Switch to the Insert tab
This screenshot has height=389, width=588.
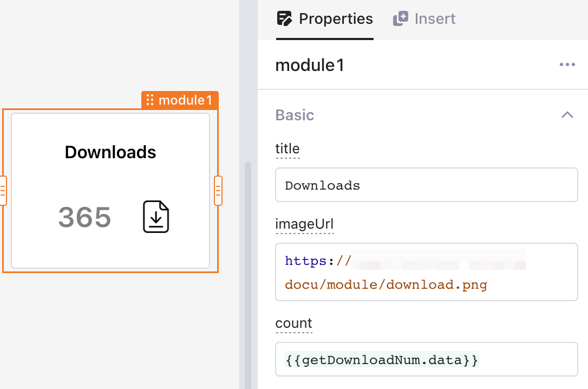424,19
